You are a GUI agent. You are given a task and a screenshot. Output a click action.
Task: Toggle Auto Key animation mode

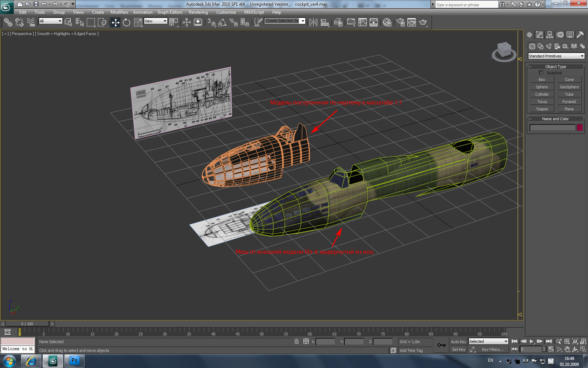[458, 342]
